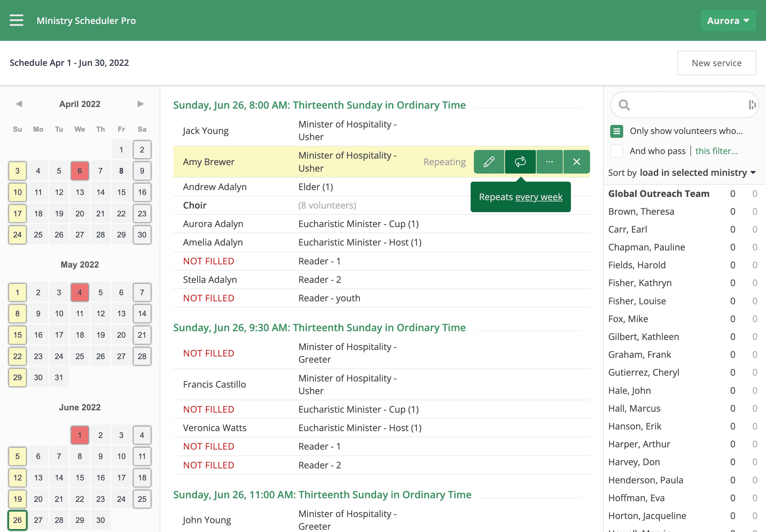This screenshot has height=532, width=766.
Task: Advance calendar with right arrow
Action: [141, 104]
